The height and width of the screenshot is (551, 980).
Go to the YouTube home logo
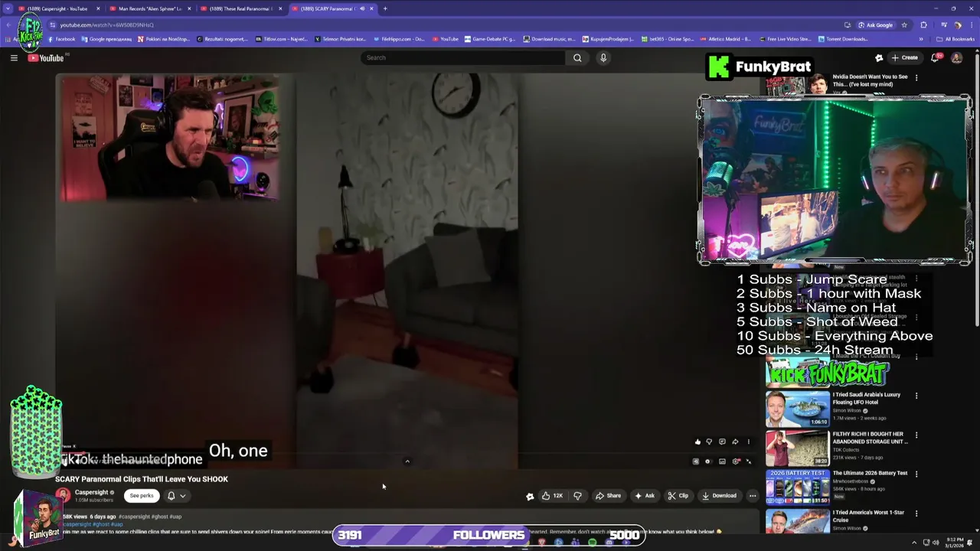(46, 58)
